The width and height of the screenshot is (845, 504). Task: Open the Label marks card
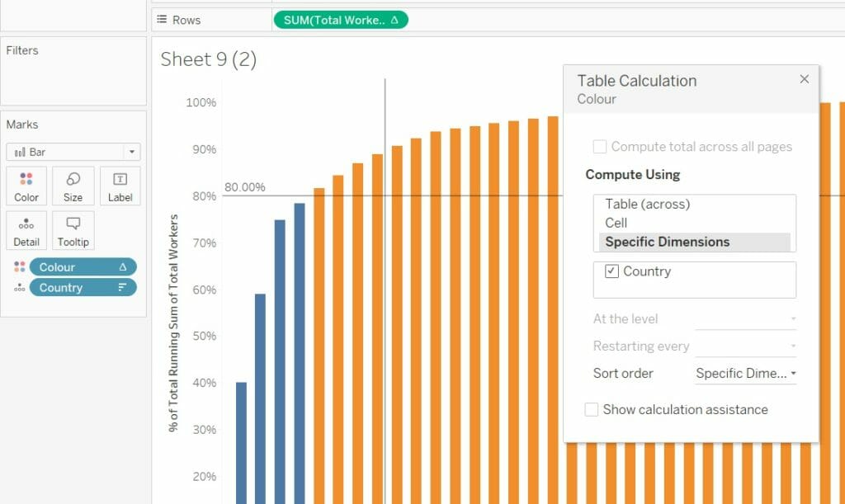120,186
